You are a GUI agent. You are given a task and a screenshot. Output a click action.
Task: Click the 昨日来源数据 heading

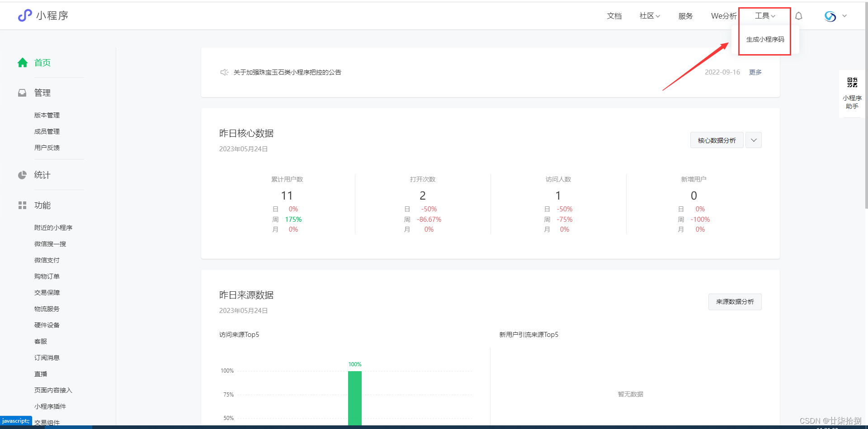[246, 295]
